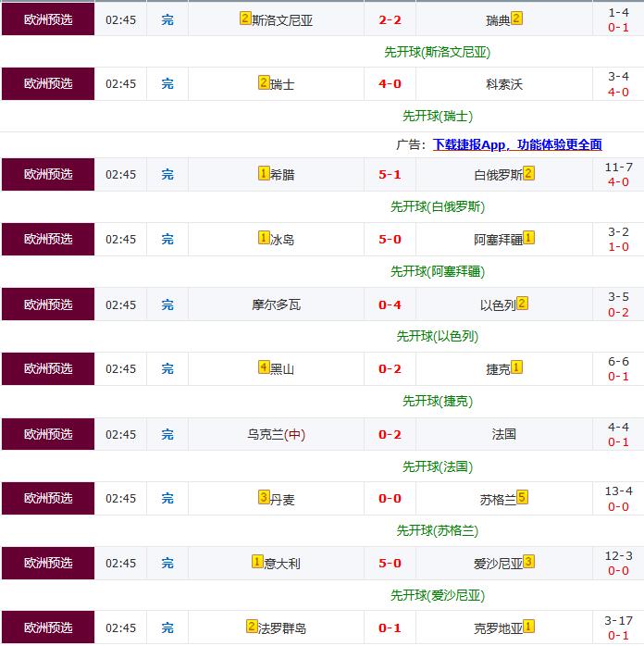
Task: Click the 3-17 corner count in the 法罗群岛 row
Action: coord(618,620)
